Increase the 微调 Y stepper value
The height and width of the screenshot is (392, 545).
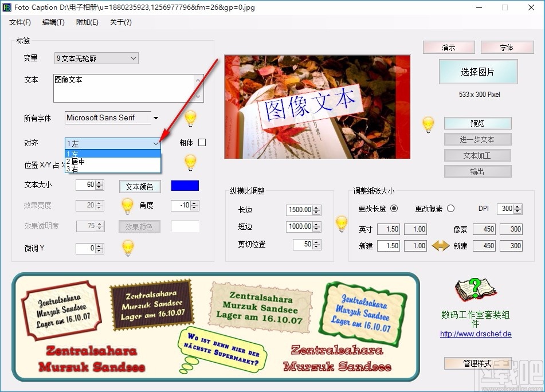click(99, 246)
